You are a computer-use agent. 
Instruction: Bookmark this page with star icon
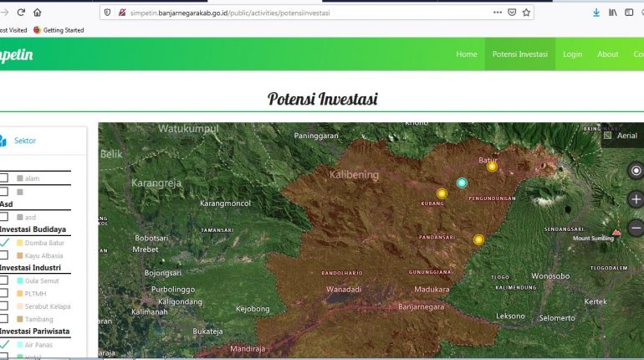(x=526, y=13)
